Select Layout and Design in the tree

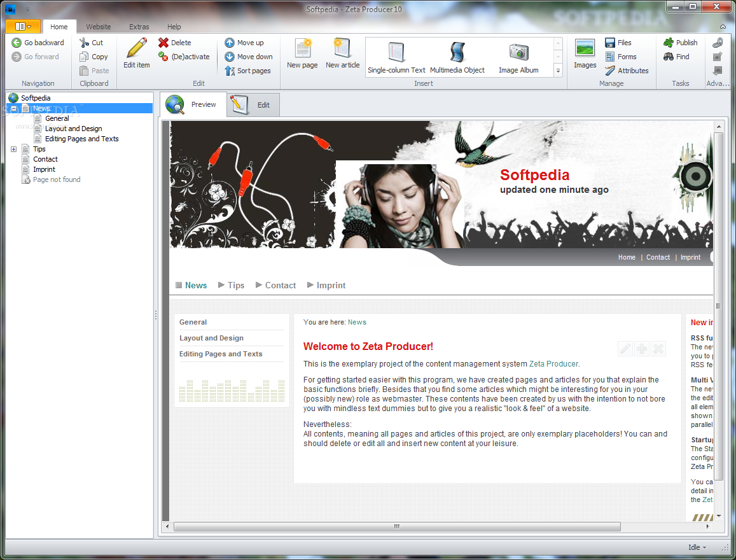73,129
